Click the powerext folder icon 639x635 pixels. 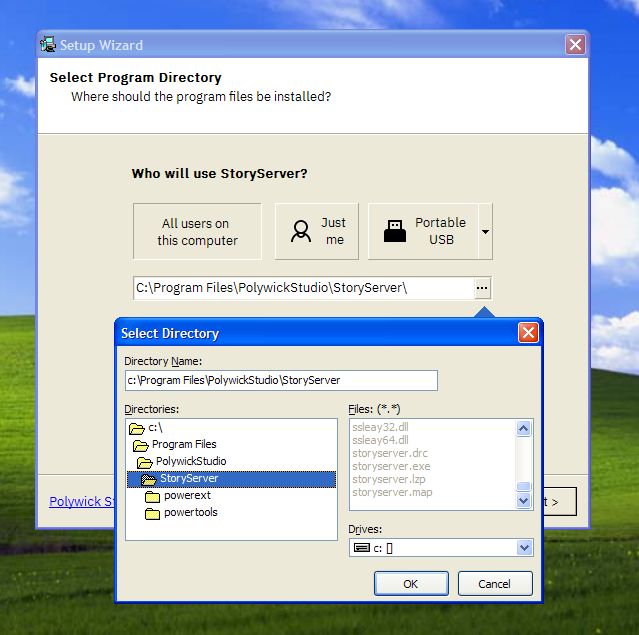point(152,497)
